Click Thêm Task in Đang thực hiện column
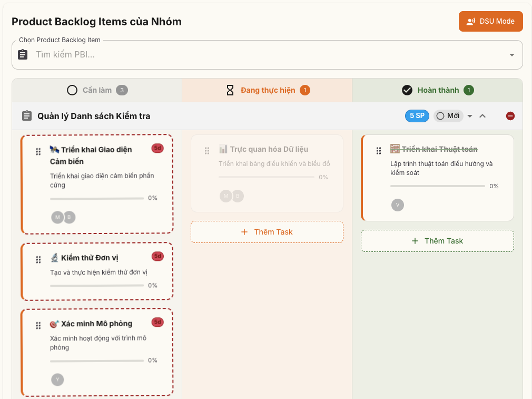The width and height of the screenshot is (532, 399). coord(267,232)
